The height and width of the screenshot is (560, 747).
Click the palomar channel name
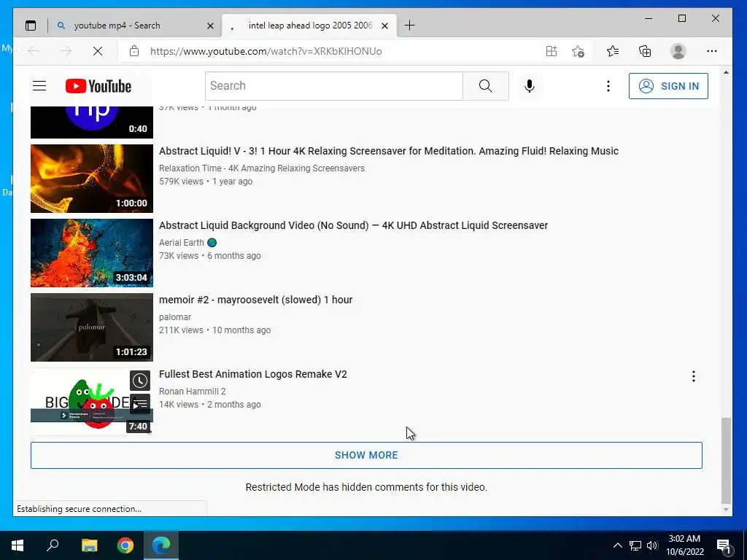tap(175, 317)
